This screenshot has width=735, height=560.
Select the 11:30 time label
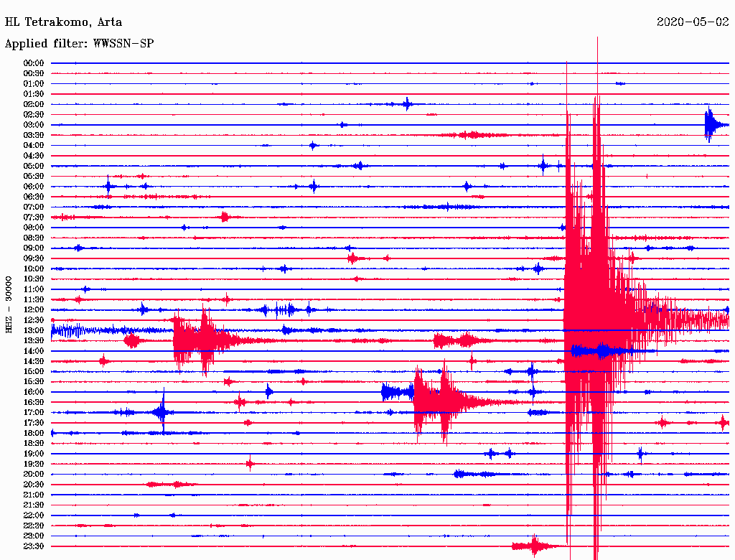(33, 299)
